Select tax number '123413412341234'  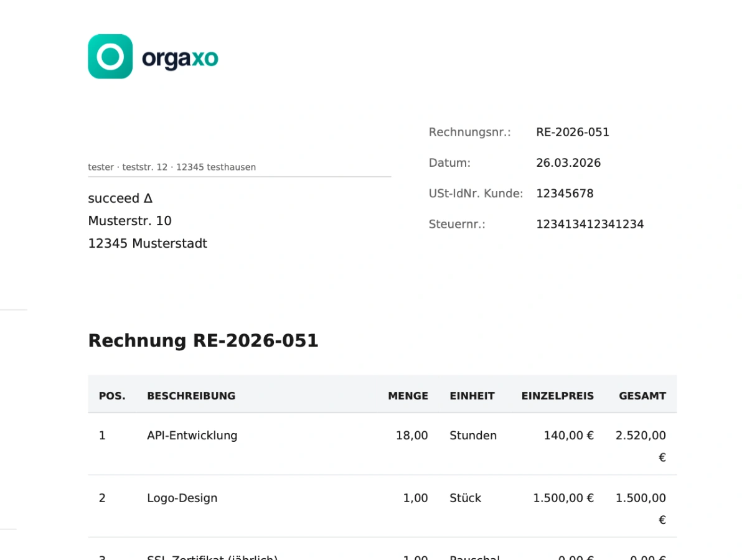pos(590,224)
